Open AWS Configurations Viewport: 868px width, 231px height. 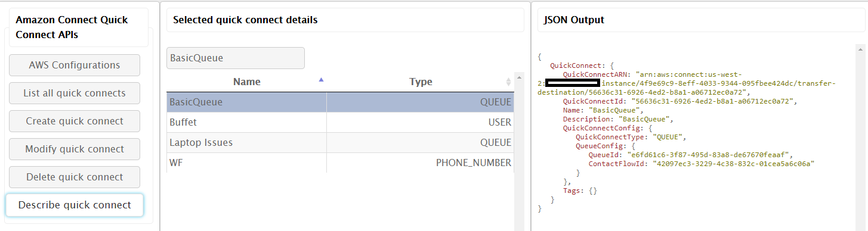[75, 65]
